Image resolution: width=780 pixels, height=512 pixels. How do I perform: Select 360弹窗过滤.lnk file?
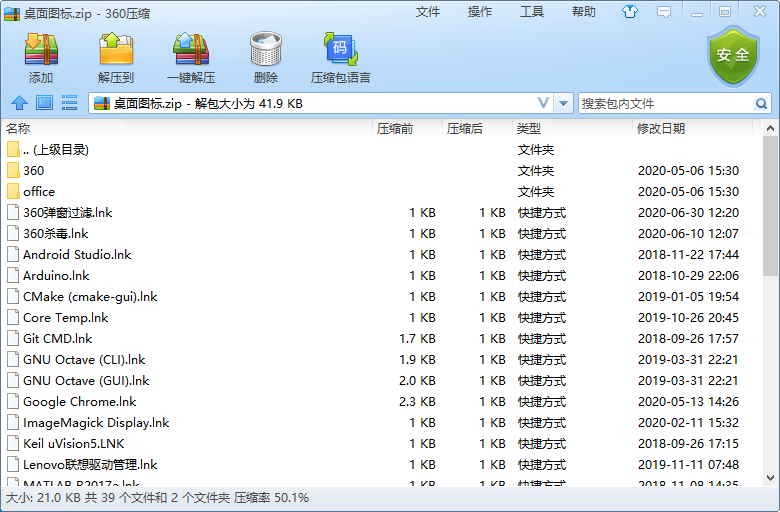(x=68, y=212)
